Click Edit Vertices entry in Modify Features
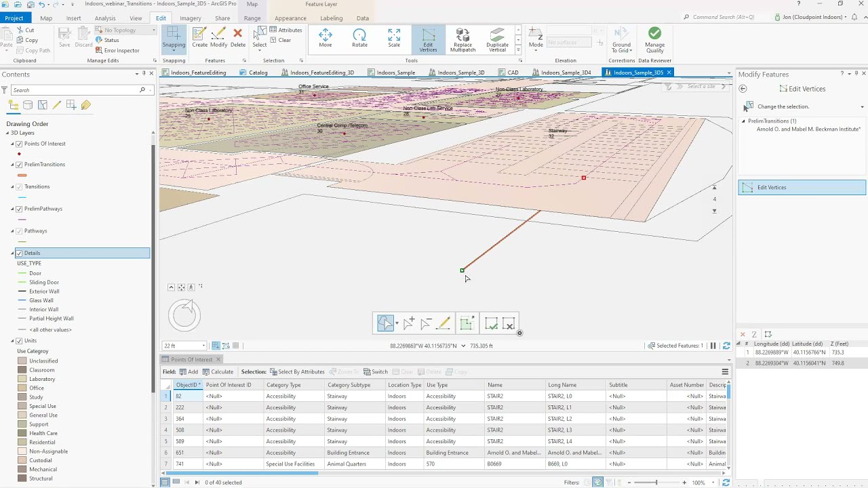 pos(802,188)
